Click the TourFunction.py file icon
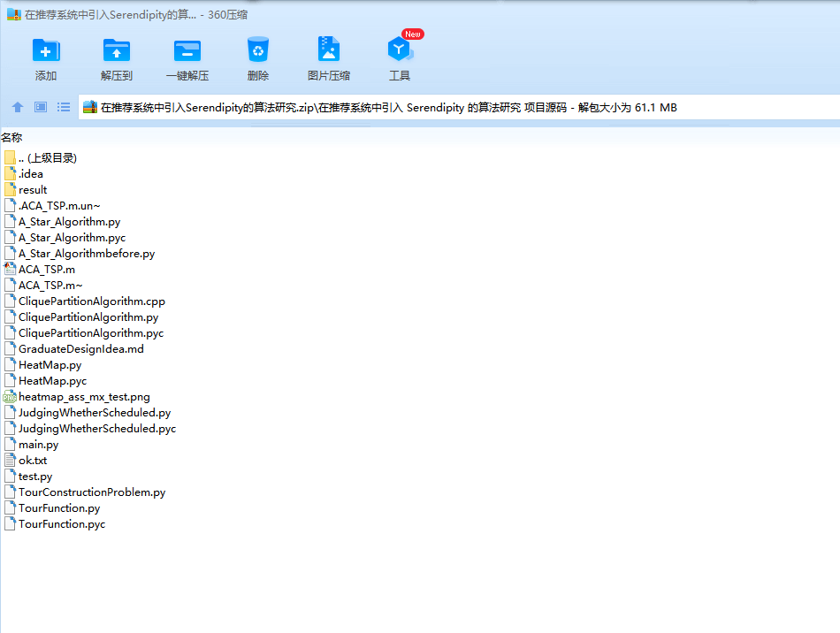The image size is (840, 633). pyautogui.click(x=10, y=507)
